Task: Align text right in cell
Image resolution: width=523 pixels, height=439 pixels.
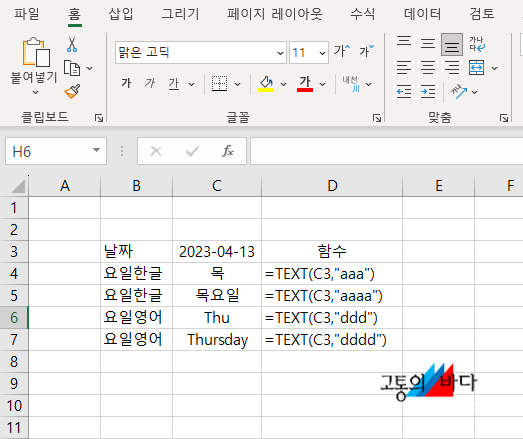Action: pyautogui.click(x=452, y=68)
